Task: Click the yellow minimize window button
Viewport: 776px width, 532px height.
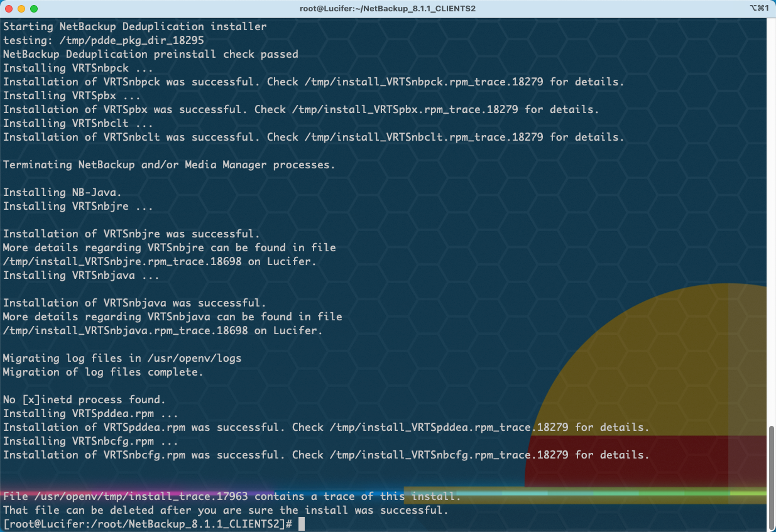Action: pyautogui.click(x=21, y=9)
